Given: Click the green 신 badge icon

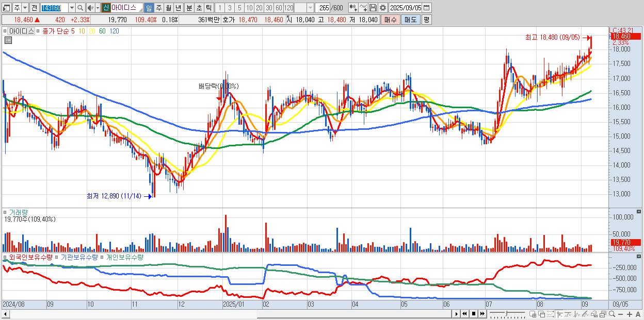Looking at the screenshot, I should click(x=105, y=8).
